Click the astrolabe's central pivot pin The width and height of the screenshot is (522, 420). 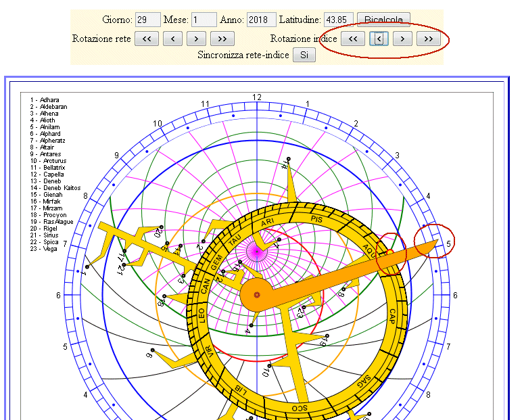tap(256, 295)
